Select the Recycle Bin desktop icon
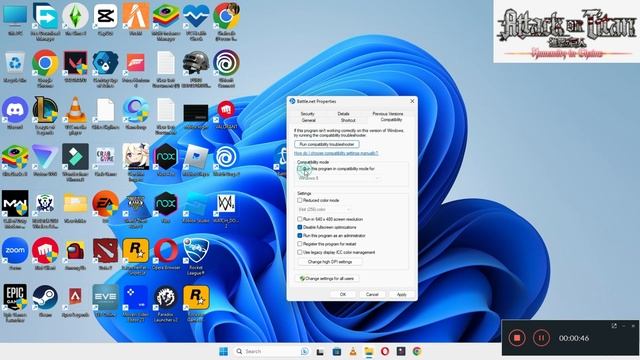This screenshot has height=360, width=640. click(15, 65)
